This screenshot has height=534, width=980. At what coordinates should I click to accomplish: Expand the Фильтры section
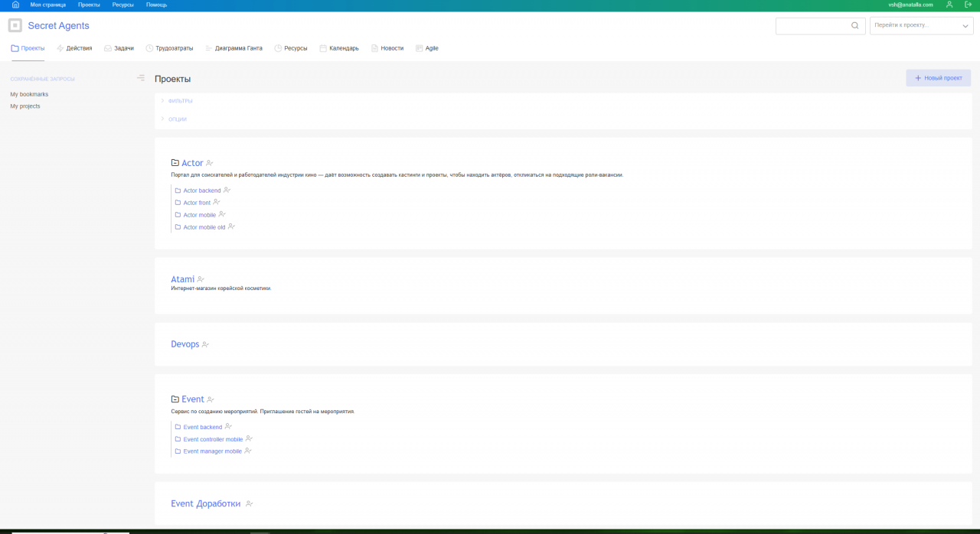click(180, 101)
